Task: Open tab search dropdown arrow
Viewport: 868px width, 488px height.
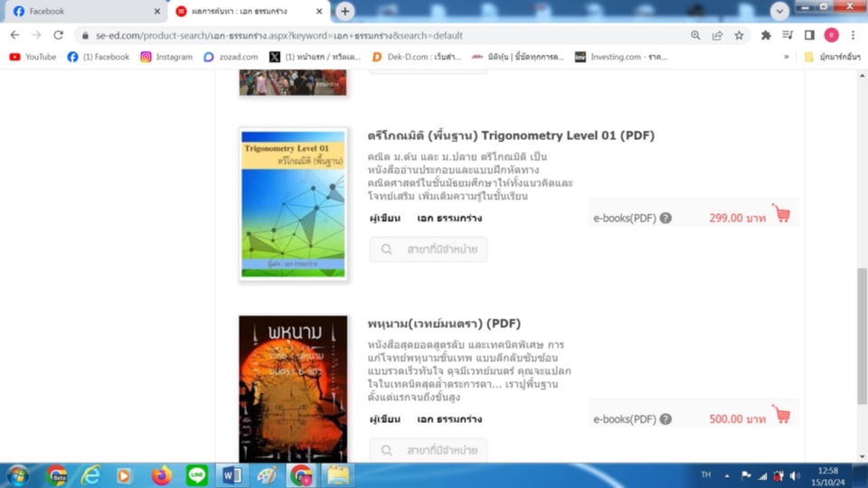Action: [x=779, y=11]
